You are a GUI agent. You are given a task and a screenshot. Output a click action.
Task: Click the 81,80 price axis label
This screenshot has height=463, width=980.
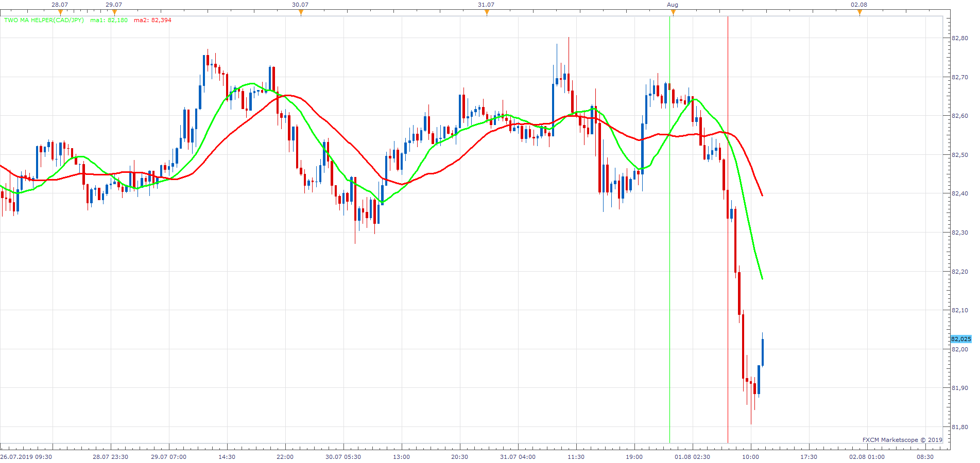[x=960, y=427]
